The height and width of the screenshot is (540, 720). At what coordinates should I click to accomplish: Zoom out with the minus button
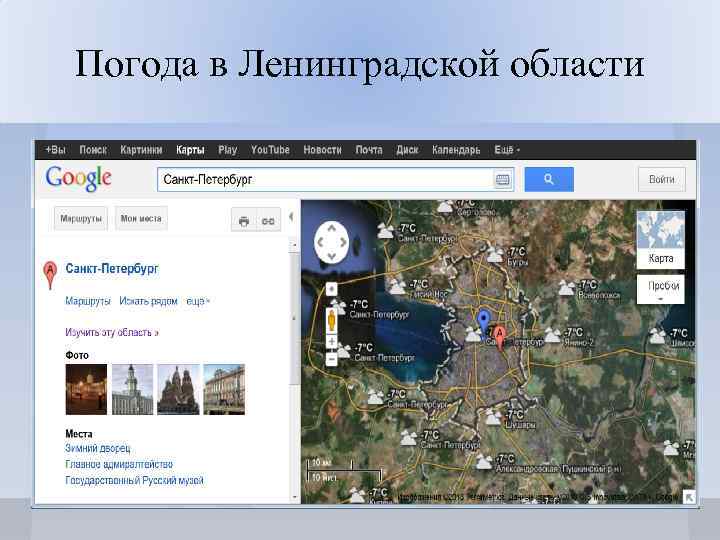tap(332, 359)
